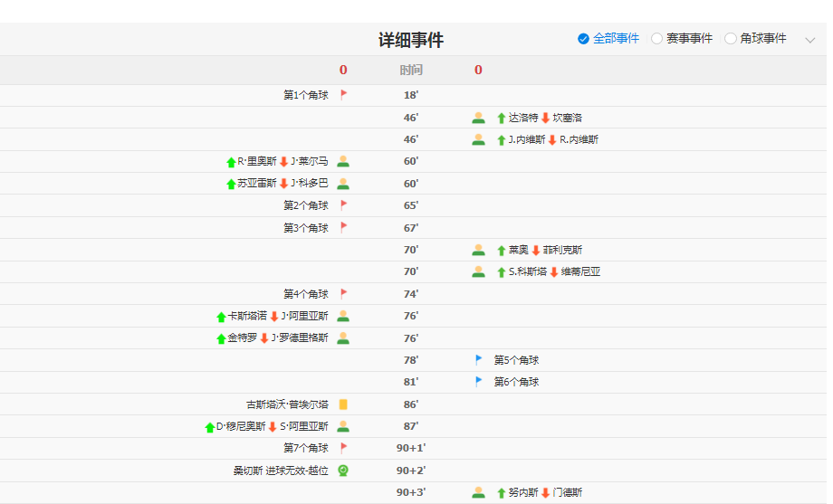Click the red down arrow beside 坎塞洛
The height and width of the screenshot is (504, 833).
545,118
